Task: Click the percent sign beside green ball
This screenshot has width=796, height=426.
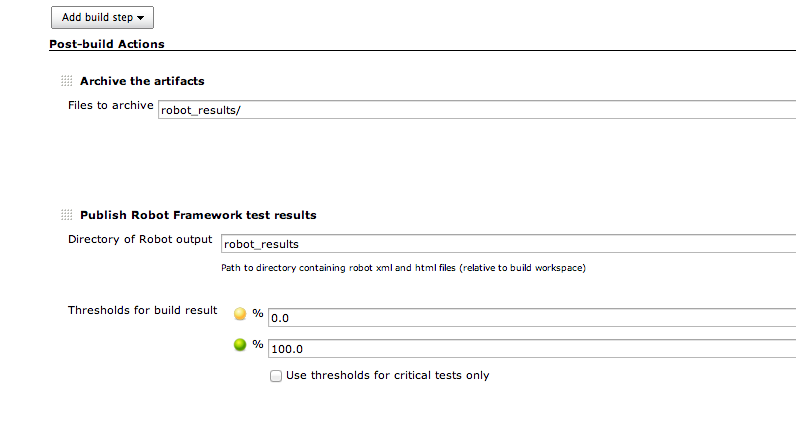Action: 258,345
